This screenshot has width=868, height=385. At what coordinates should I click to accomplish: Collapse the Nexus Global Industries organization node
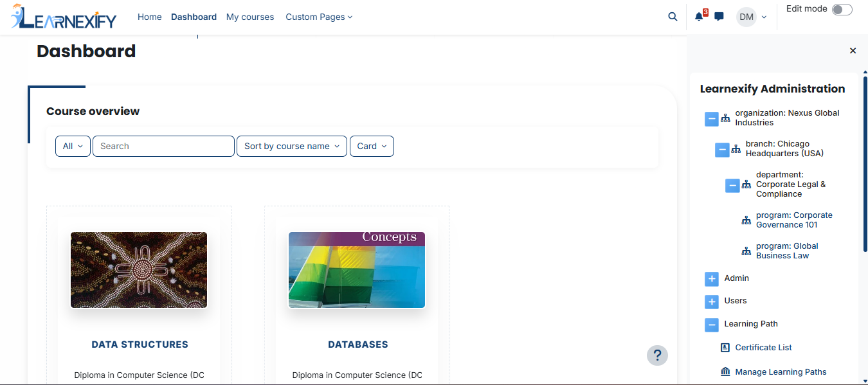[711, 119]
